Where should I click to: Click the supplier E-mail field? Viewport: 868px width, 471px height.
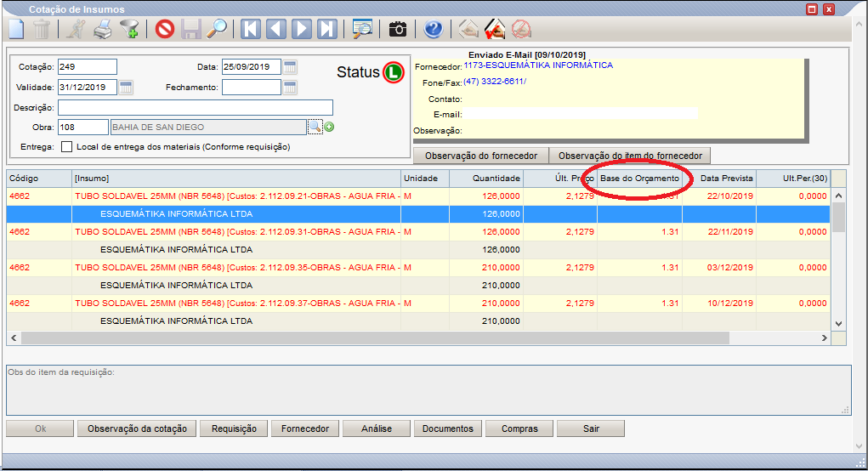pyautogui.click(x=580, y=114)
